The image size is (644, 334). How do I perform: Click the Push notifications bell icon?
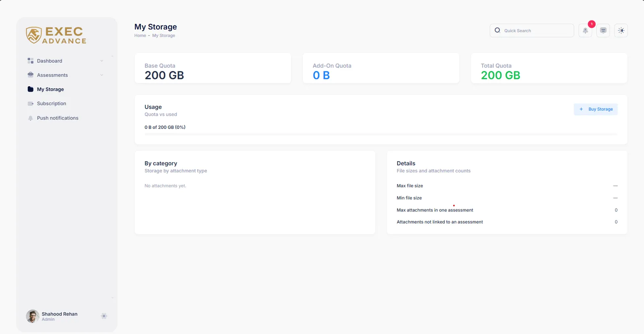31,118
